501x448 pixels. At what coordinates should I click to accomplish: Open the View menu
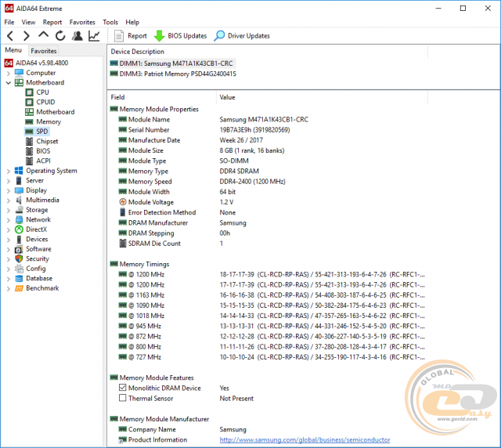click(x=28, y=22)
